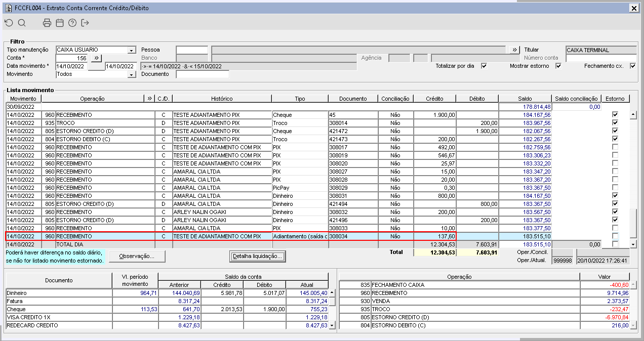Screen dimensions: 644x341
Task: Expand the arrows column header after Operação
Action: pyautogui.click(x=149, y=99)
